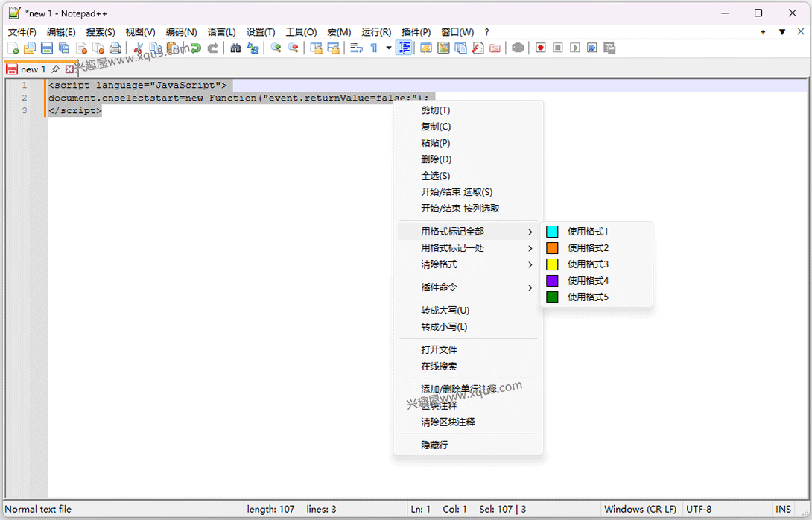This screenshot has height=520, width=812.
Task: Click the Windows (CR LF) status bar field
Action: (x=640, y=509)
